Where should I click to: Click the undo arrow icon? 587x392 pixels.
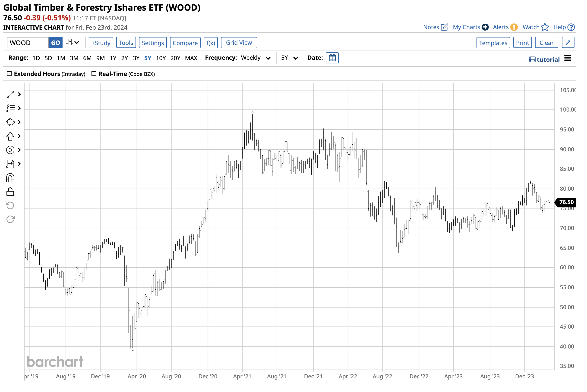tap(10, 205)
